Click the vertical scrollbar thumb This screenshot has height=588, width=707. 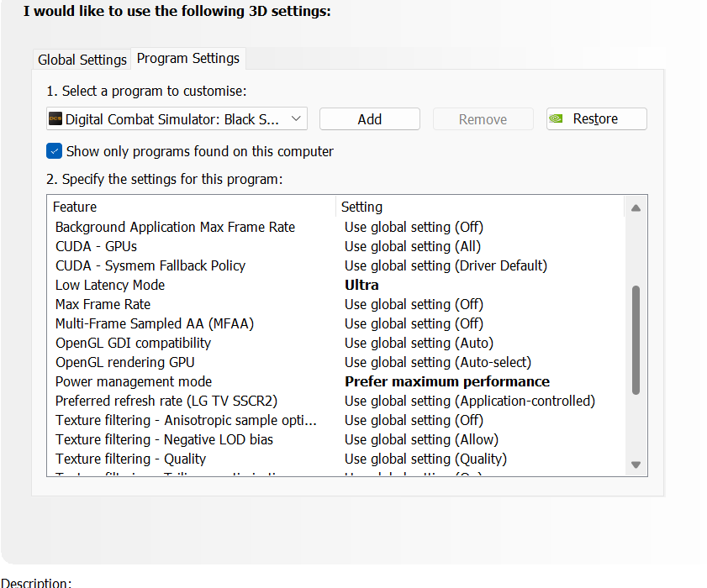click(x=636, y=340)
